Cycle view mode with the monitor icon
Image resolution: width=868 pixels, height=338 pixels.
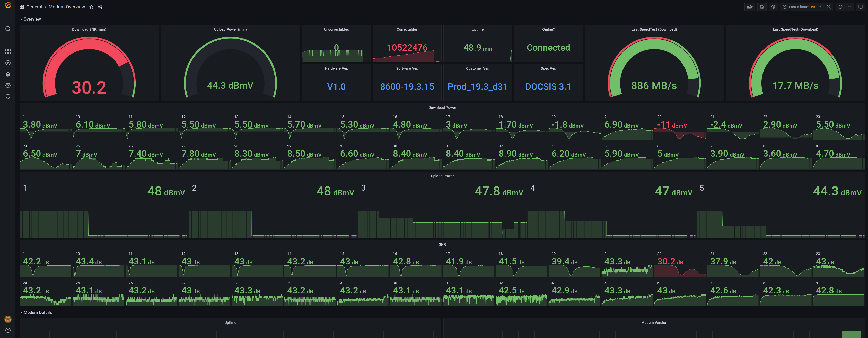pos(860,7)
